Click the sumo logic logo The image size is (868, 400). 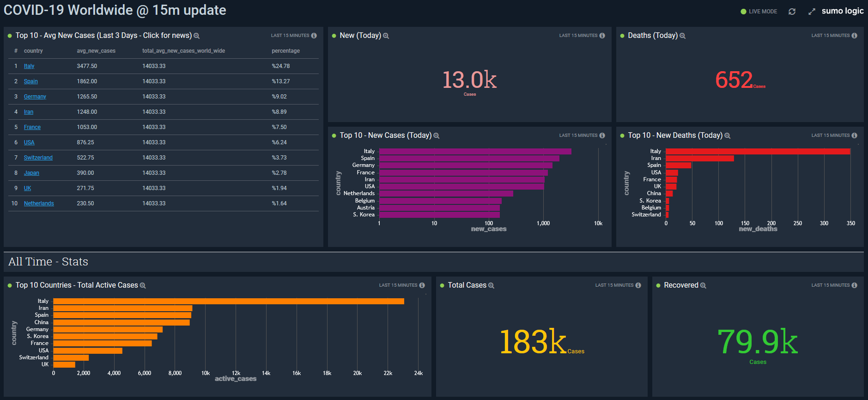843,11
